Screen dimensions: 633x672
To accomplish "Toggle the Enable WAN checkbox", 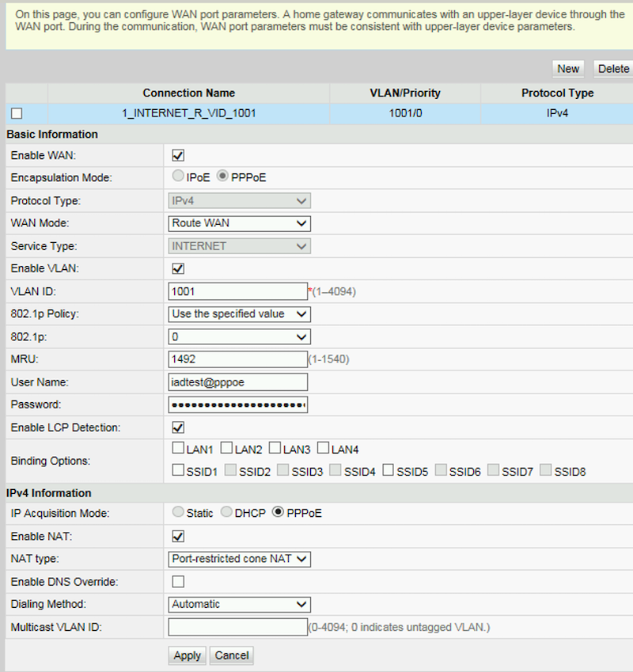I will [x=178, y=155].
